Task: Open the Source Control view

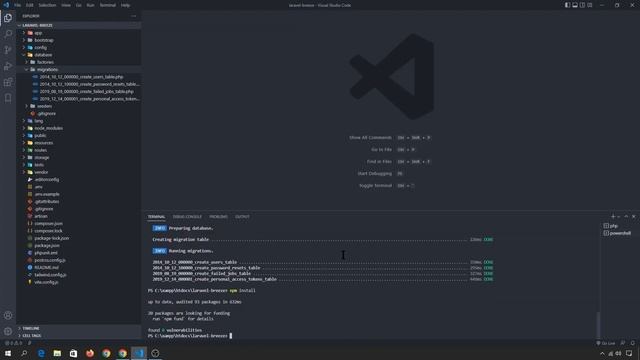Action: click(x=8, y=50)
